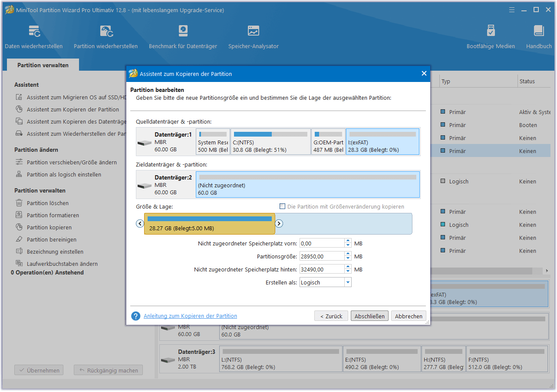557x392 pixels.
Task: Select the Partition verwalten tab
Action: 43,65
